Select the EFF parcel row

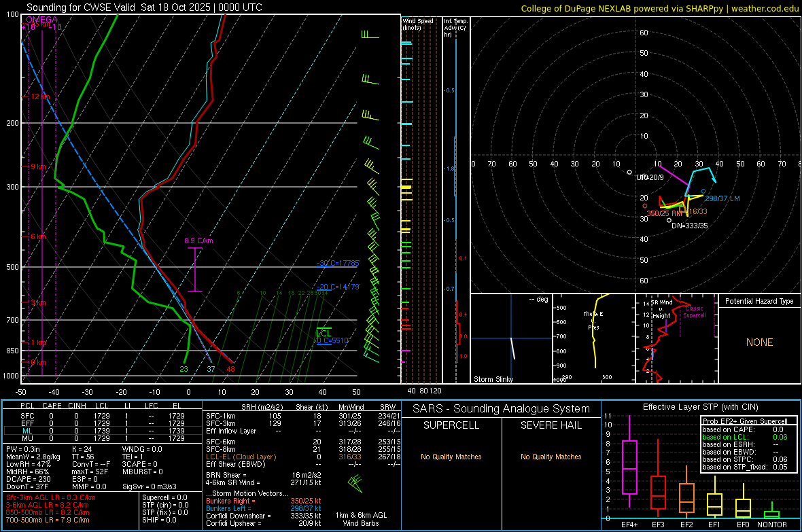pyautogui.click(x=103, y=423)
